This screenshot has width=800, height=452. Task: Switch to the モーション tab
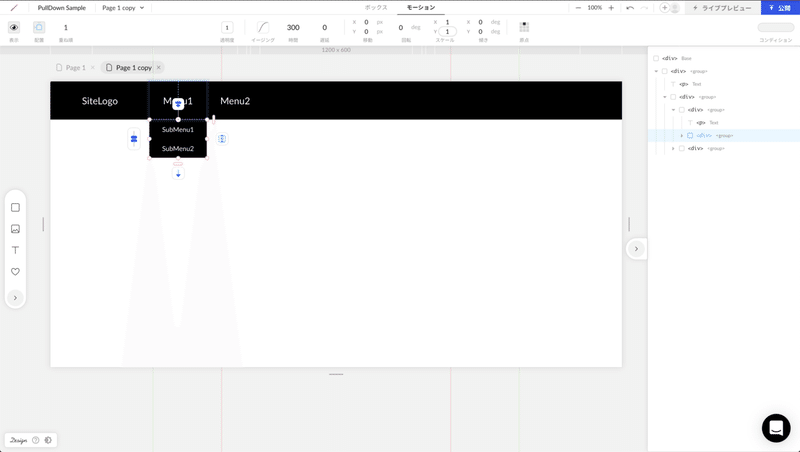coord(420,8)
